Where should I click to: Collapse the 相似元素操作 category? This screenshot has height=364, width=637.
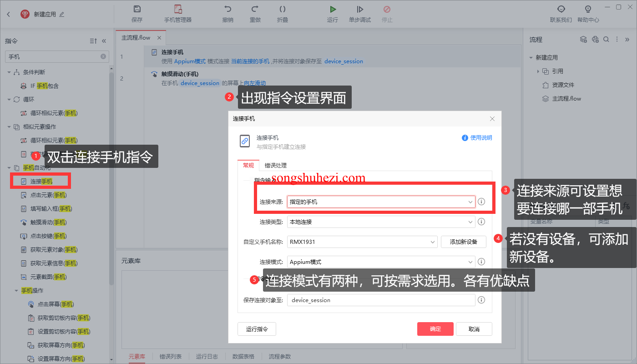(9, 126)
